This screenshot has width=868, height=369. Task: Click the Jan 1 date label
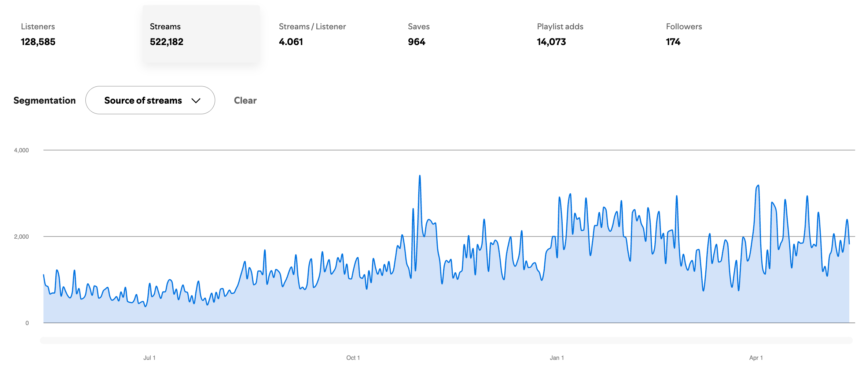556,358
